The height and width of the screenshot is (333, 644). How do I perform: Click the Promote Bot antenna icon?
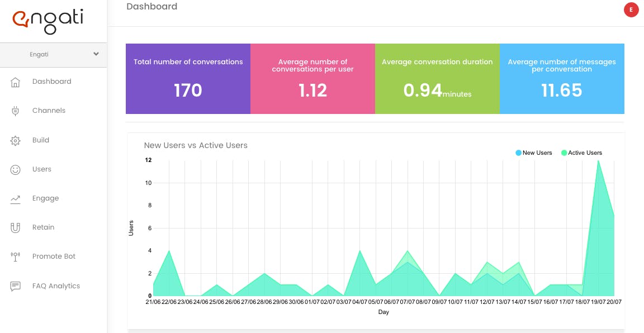[15, 256]
